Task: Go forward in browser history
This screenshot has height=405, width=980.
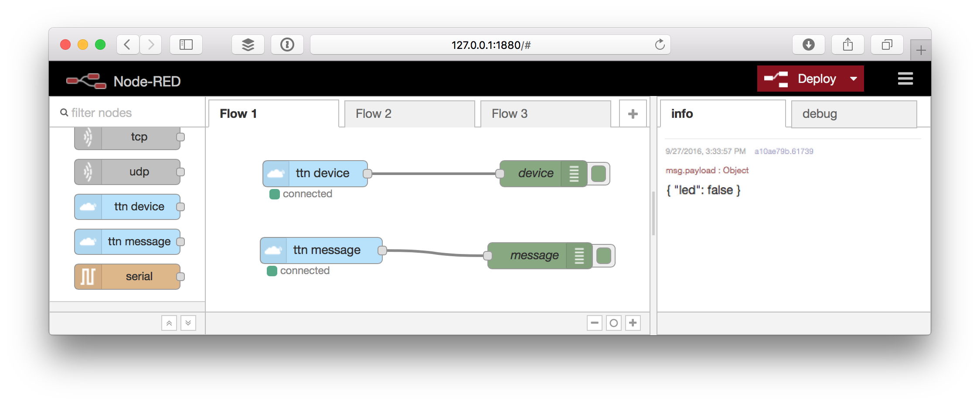Action: 151,45
